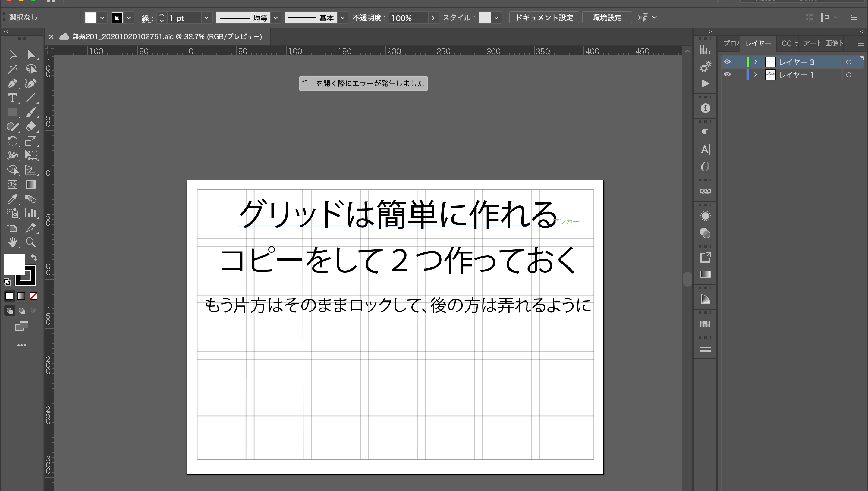The image size is (868, 491).
Task: Pick the Eyedropper tool
Action: click(x=12, y=199)
